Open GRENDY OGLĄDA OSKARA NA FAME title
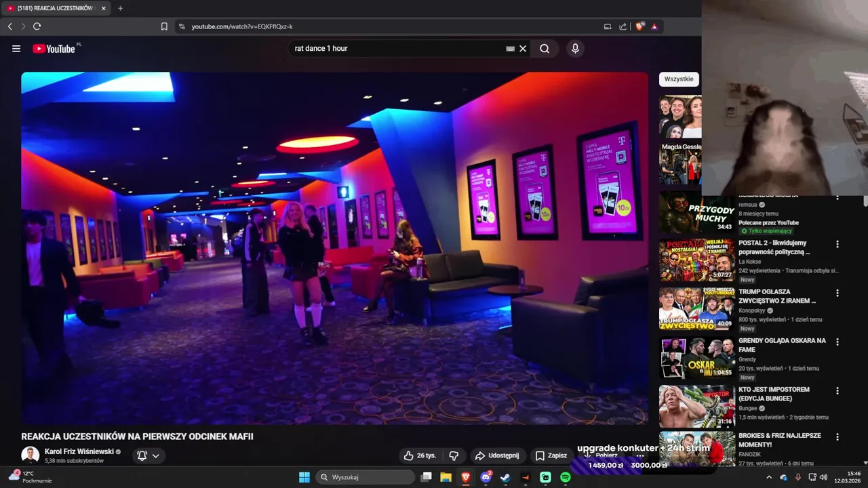868x488 pixels. tap(782, 345)
